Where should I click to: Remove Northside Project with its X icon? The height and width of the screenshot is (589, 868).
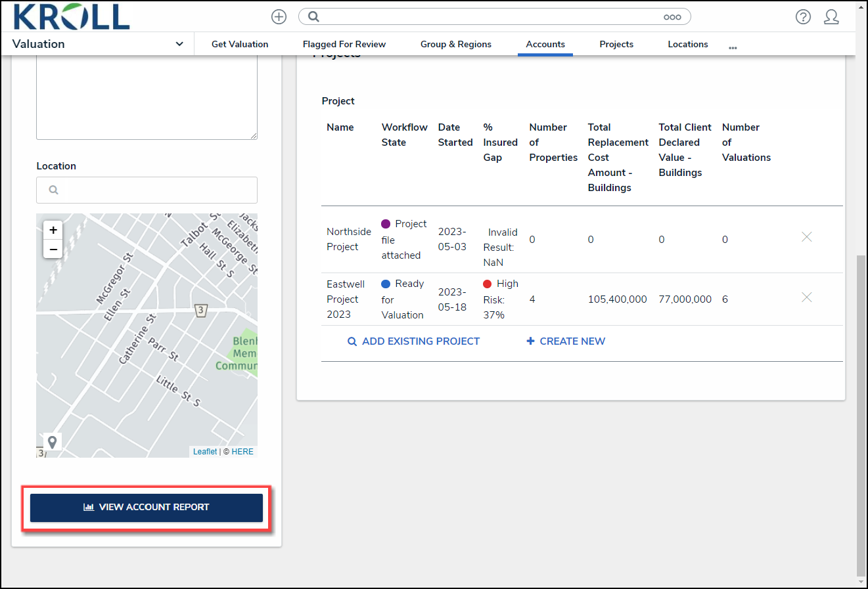click(x=807, y=237)
